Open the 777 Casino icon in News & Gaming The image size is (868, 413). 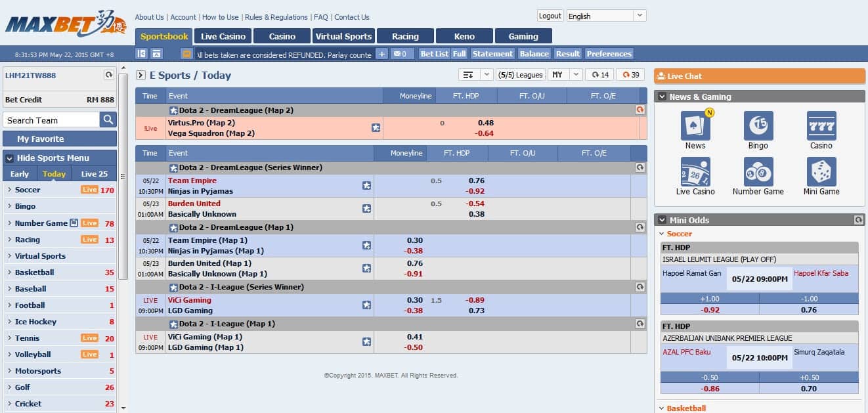821,125
